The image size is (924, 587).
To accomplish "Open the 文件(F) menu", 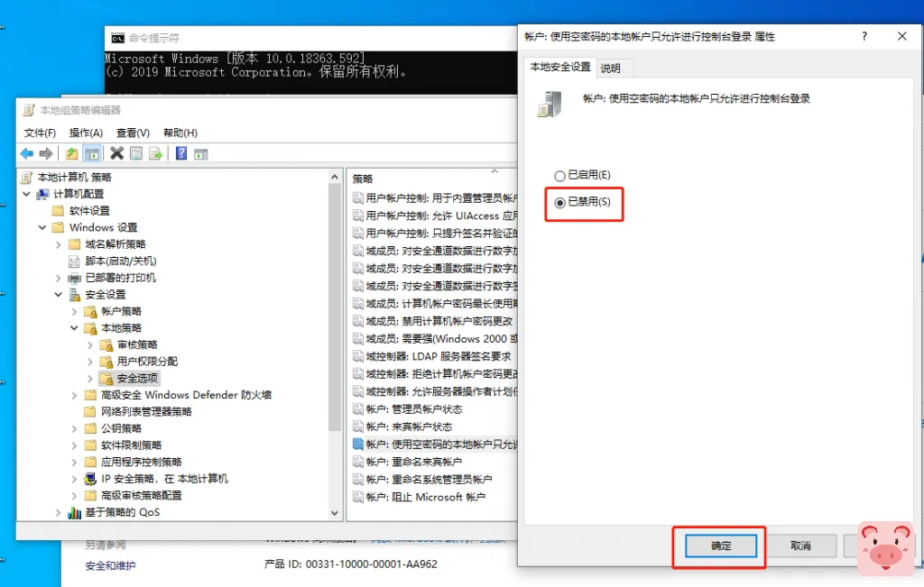I will pyautogui.click(x=40, y=133).
